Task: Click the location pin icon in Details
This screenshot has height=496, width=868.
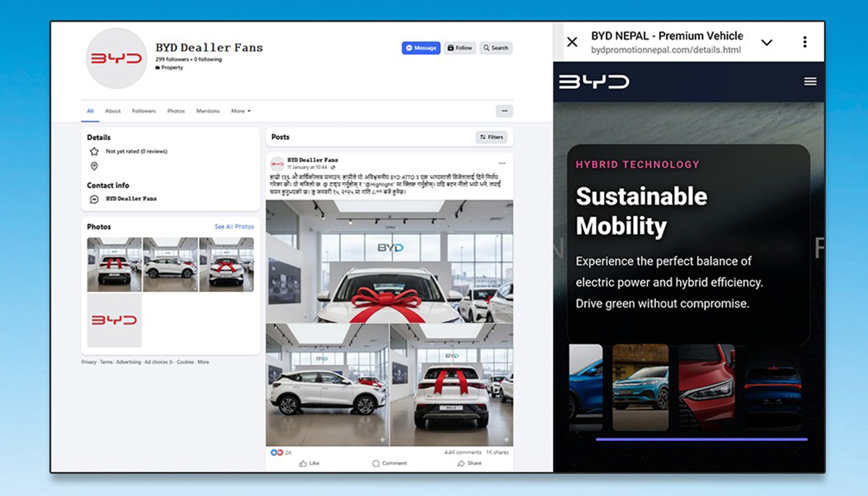Action: pos(94,166)
